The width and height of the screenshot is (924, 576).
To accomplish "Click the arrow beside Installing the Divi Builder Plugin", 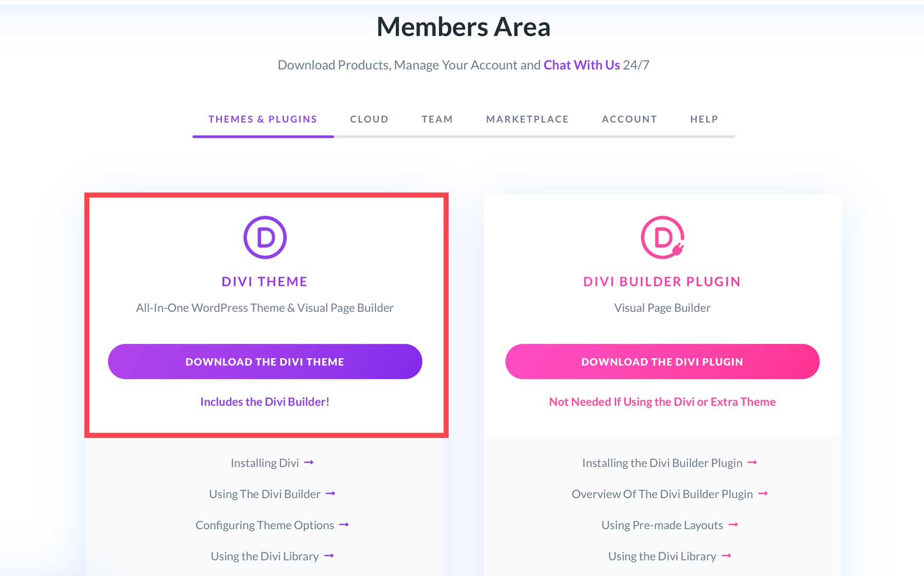I will pyautogui.click(x=752, y=463).
